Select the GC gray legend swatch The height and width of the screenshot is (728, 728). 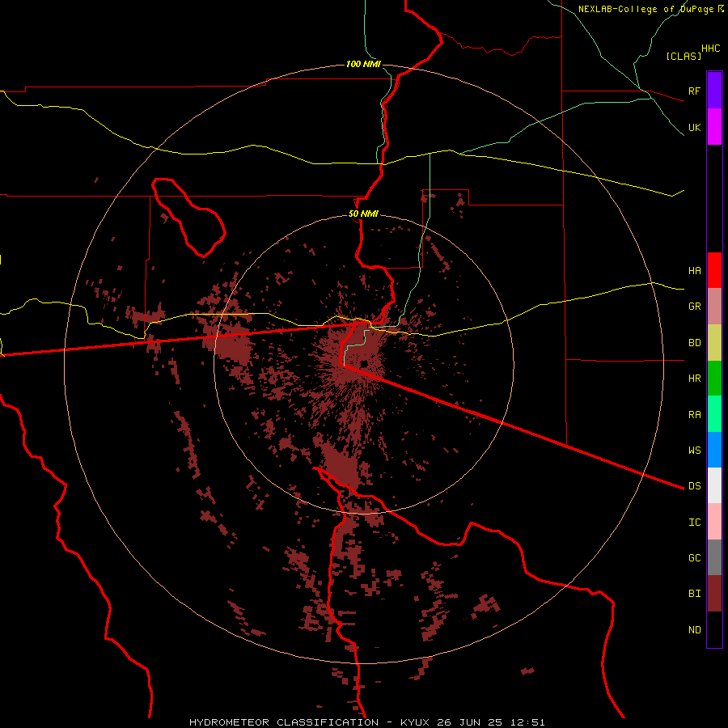(x=714, y=557)
